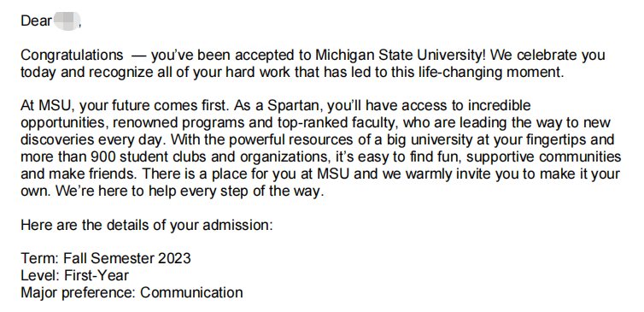Viewport: 644px width, 312px height.
Task: Click the "Michigan State University!" text
Action: click(401, 55)
